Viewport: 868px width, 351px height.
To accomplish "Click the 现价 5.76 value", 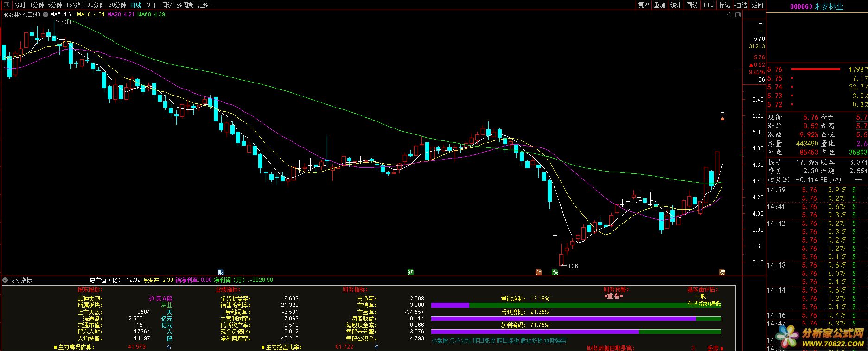I will [811, 117].
